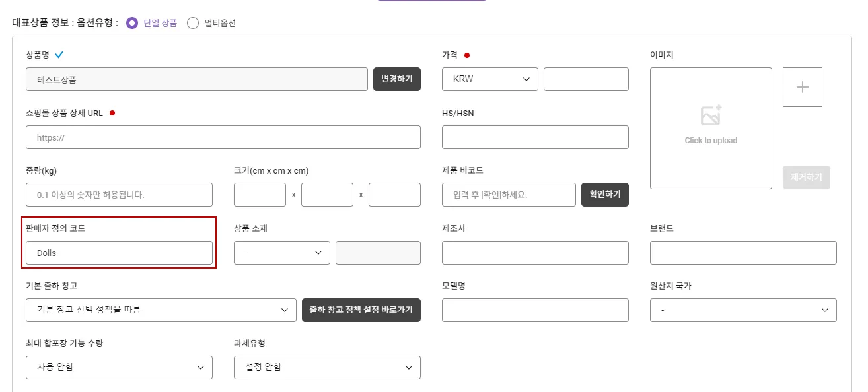This screenshot has height=392, width=868.
Task: Click the plus icon to add image
Action: 802,87
